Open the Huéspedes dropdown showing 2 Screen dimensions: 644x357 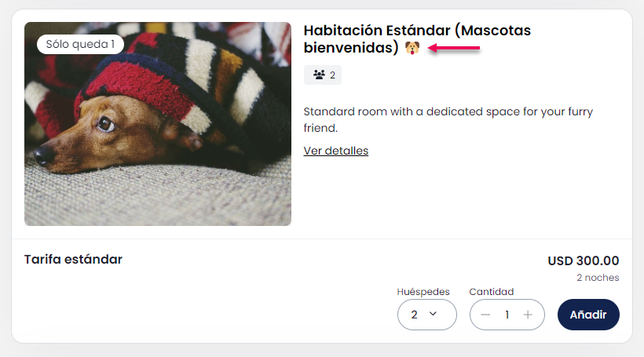coord(426,315)
